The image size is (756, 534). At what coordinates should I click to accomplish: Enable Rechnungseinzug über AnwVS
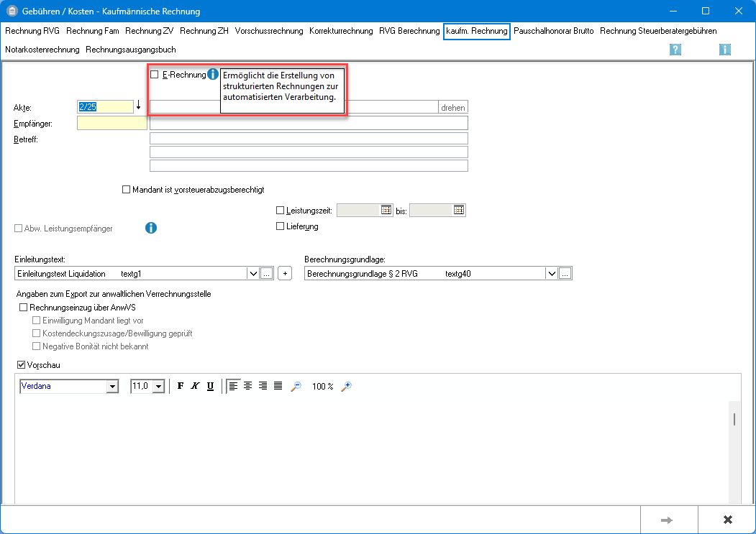click(23, 308)
